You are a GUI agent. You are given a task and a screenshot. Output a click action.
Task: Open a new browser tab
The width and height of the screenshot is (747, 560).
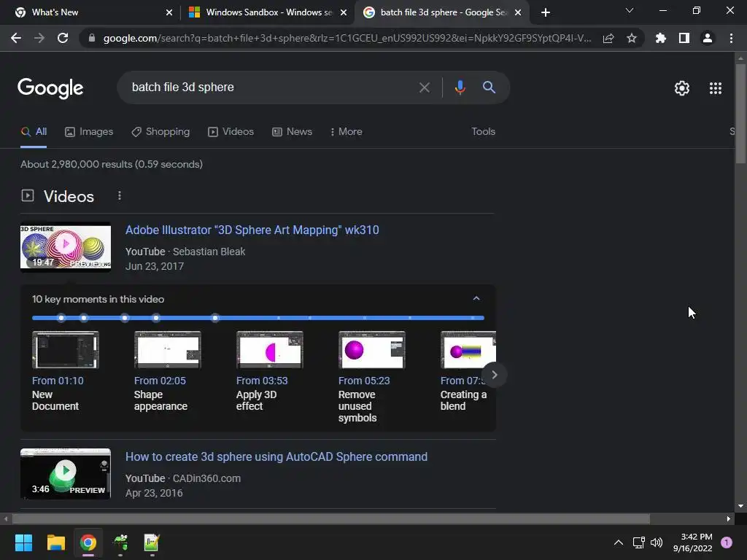click(546, 12)
